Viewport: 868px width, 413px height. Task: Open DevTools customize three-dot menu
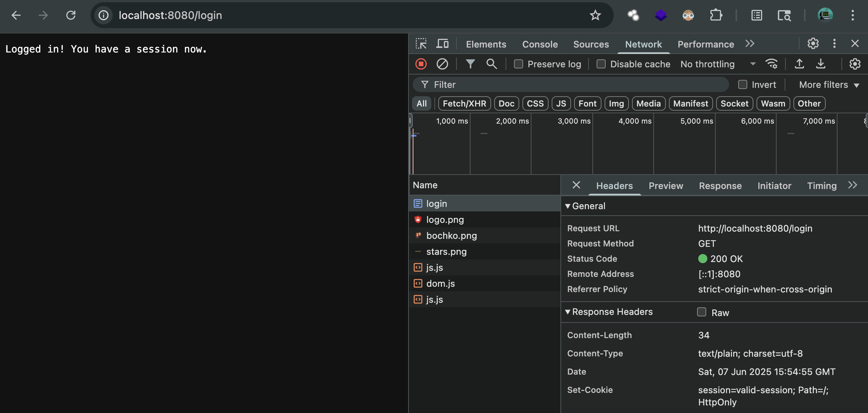click(834, 44)
